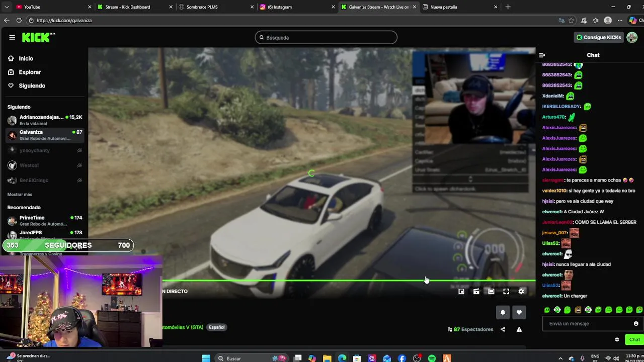644x362 pixels.
Task: Toggle the notification bell for Galvaniza
Action: (x=503, y=312)
